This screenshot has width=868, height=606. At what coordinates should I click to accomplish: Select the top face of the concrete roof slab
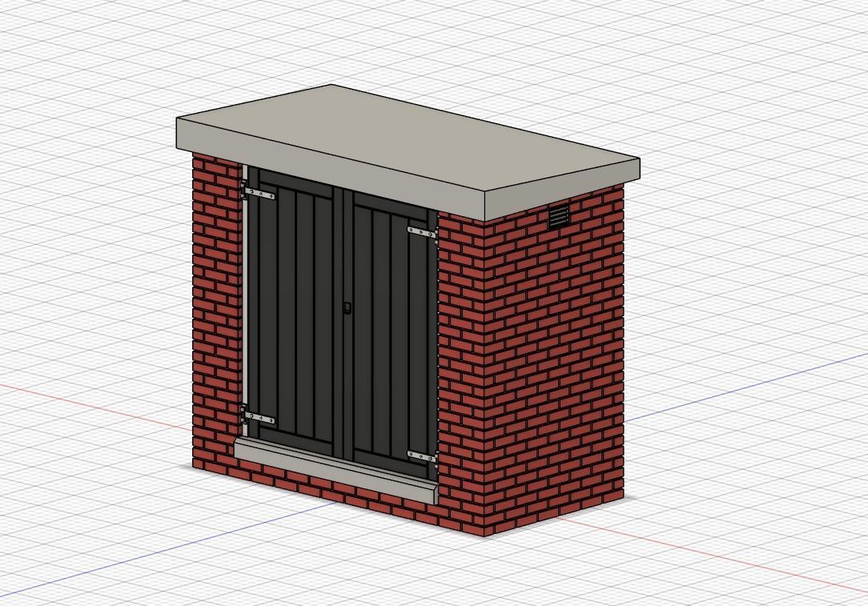(x=408, y=138)
